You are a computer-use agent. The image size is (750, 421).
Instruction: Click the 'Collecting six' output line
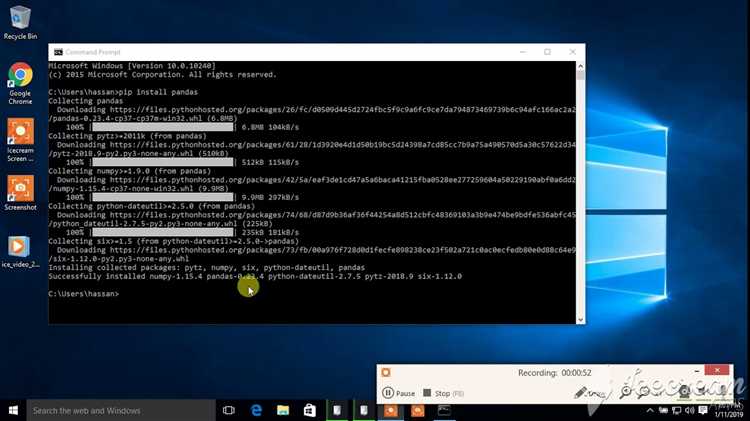point(173,241)
